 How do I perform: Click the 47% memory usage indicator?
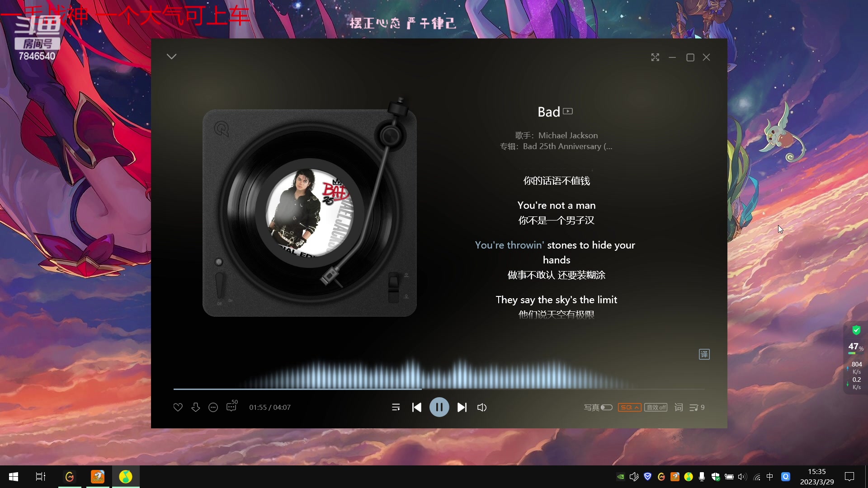click(x=855, y=347)
